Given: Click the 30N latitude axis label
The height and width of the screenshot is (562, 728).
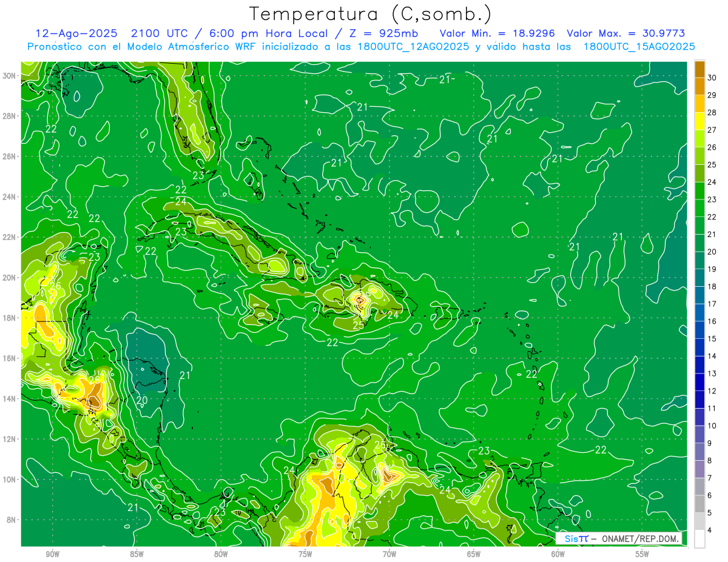Looking at the screenshot, I should [x=10, y=75].
